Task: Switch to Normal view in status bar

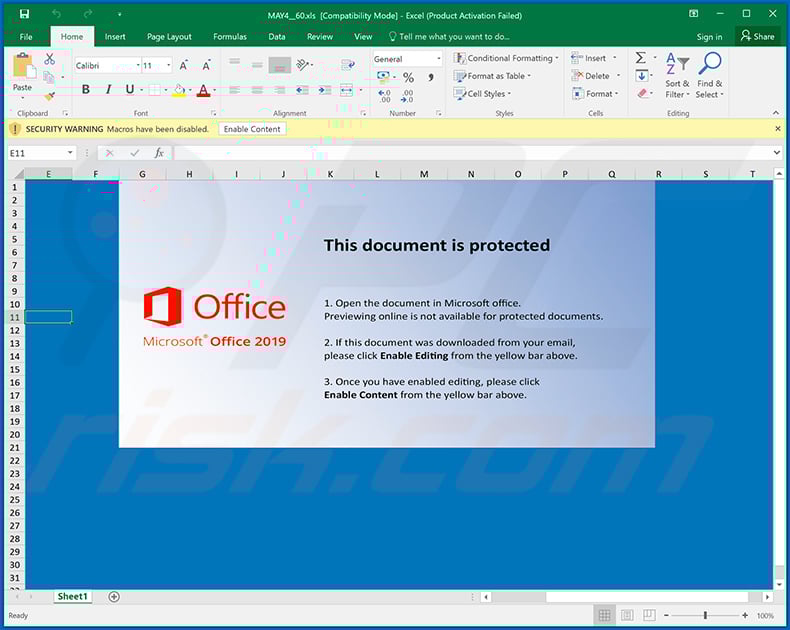Action: (605, 615)
